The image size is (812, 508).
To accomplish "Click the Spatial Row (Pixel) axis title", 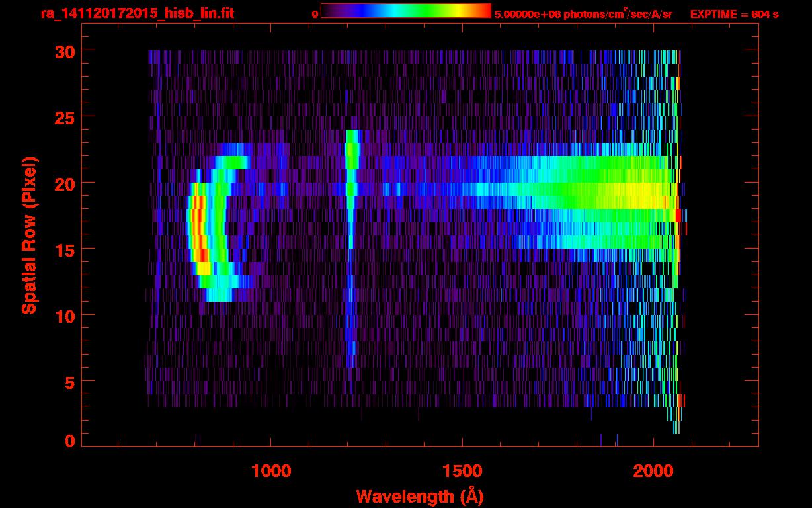I will pos(30,235).
